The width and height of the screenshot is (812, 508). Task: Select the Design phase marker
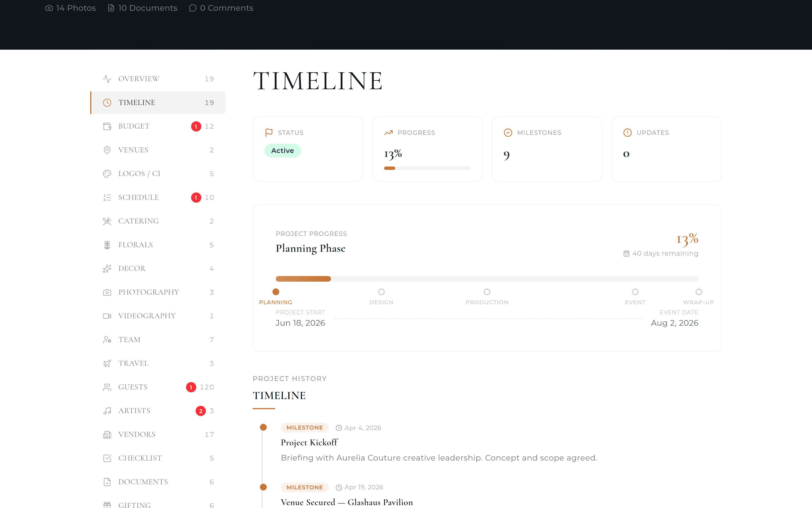point(381,292)
